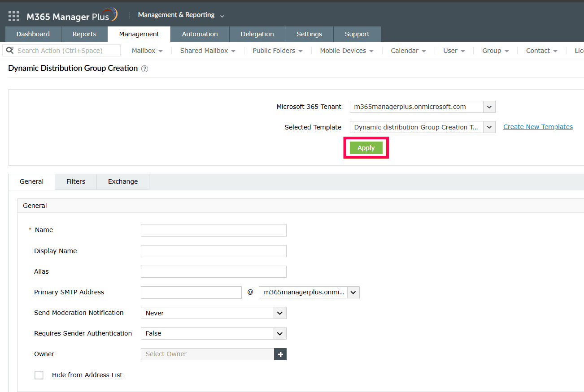Screen dimensions: 584x392
Task: Click the Selected Template label
Action: (313, 127)
